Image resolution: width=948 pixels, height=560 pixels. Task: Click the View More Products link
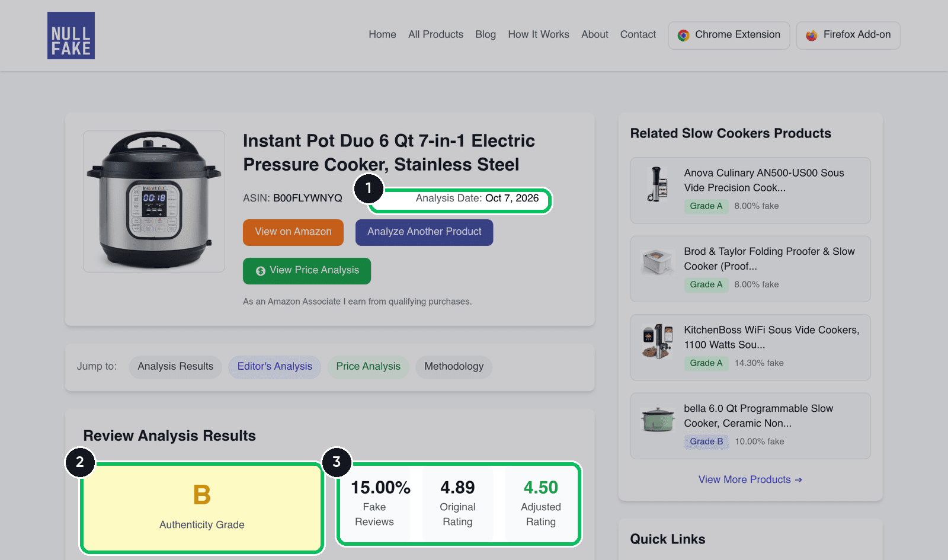point(750,479)
